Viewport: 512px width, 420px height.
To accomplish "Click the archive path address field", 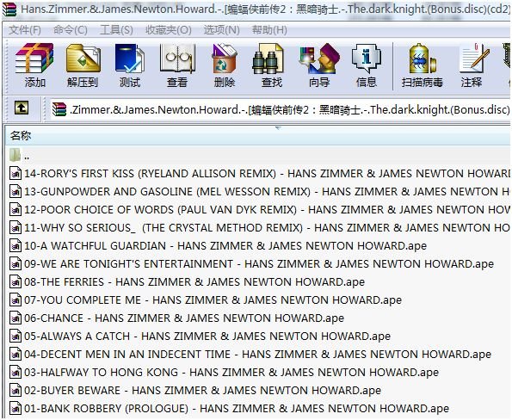I will [281, 110].
